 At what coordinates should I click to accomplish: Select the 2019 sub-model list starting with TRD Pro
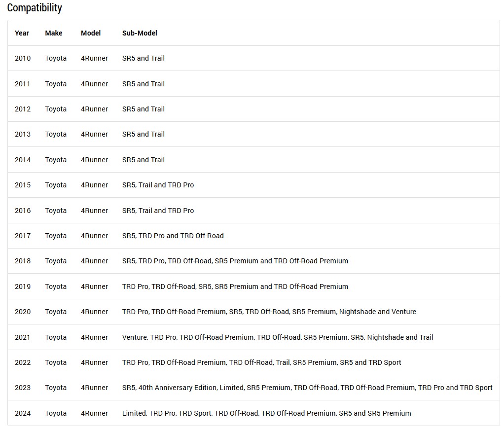(235, 286)
